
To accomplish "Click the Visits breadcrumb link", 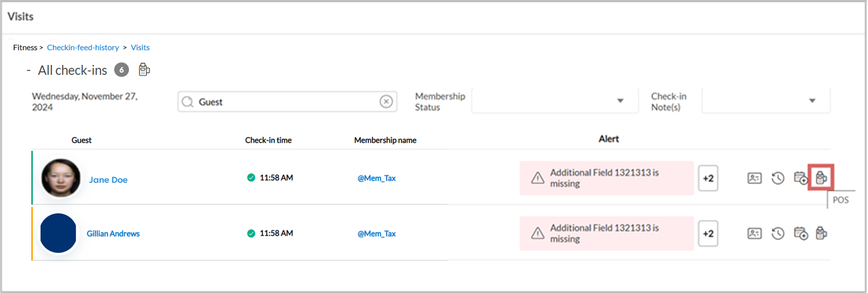I will click(140, 47).
